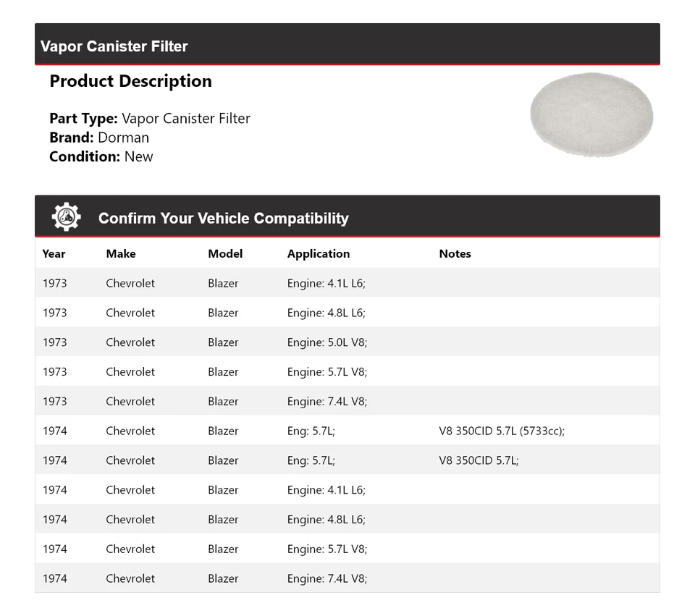The height and width of the screenshot is (616, 695).
Task: Click the V8 350CID 5.7L; note without cc
Action: pyautogui.click(x=479, y=460)
